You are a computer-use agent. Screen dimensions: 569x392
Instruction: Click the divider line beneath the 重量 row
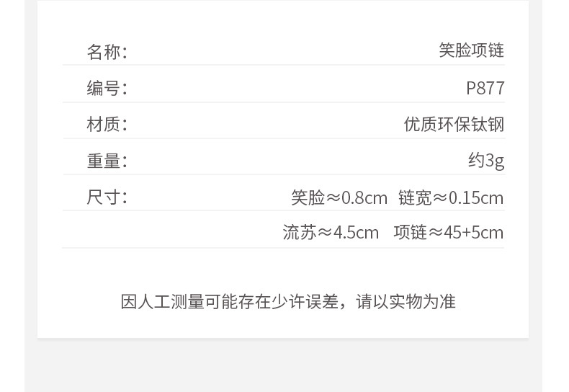click(283, 174)
